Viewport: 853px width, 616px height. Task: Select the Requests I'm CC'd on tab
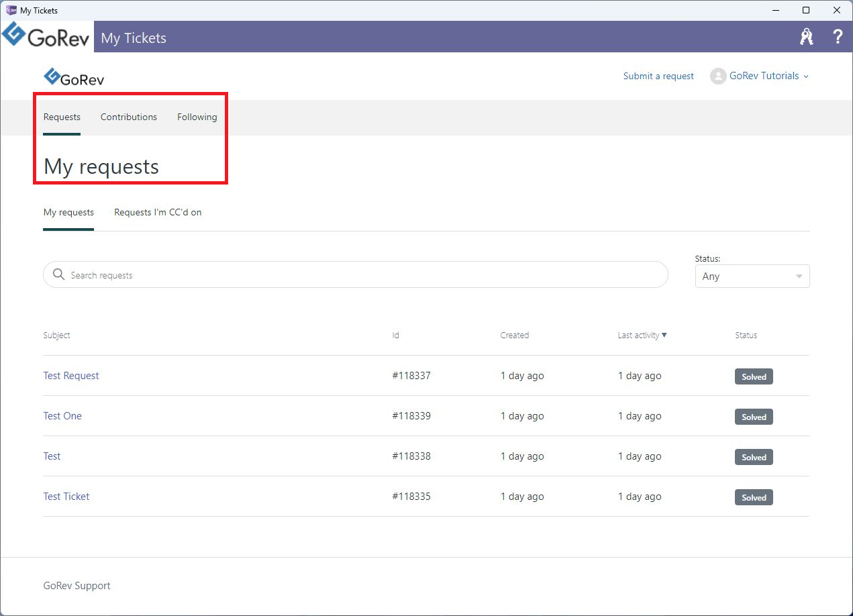tap(158, 212)
